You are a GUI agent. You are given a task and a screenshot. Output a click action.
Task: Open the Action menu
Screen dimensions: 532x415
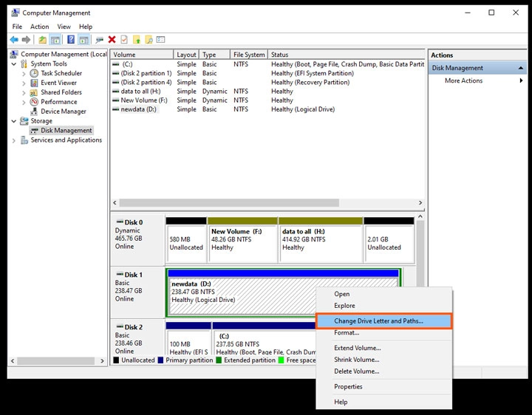[x=40, y=27]
